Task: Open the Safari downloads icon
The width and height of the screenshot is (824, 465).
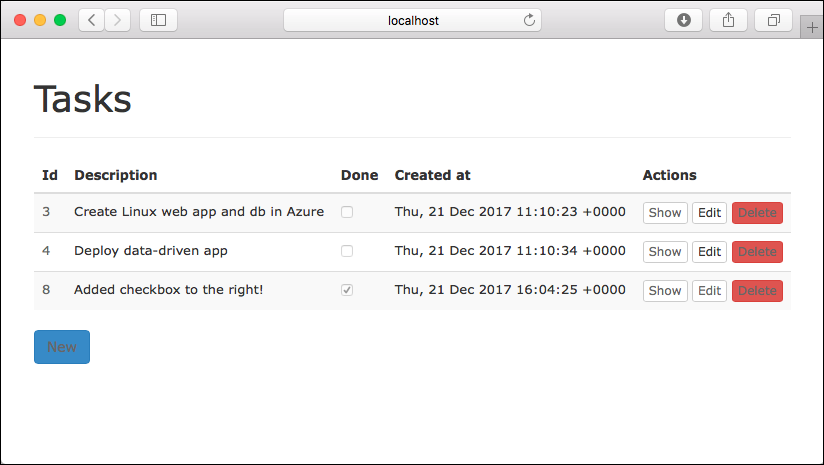Action: pyautogui.click(x=684, y=20)
